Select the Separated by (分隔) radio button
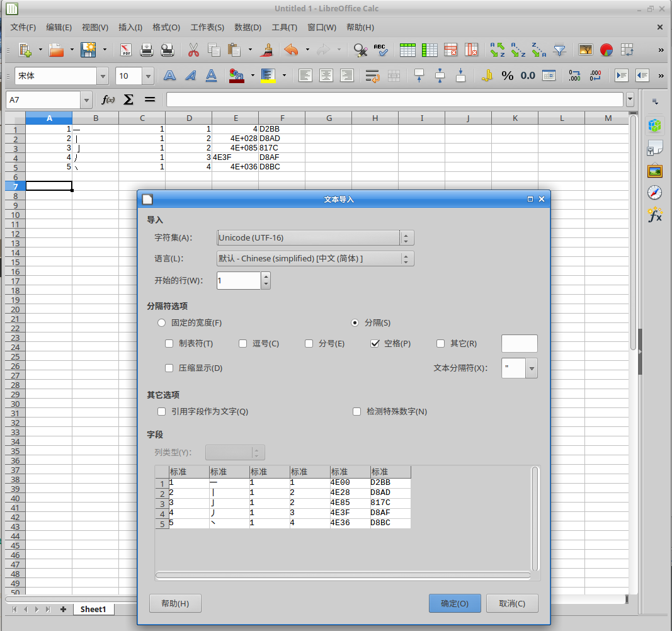The width and height of the screenshot is (672, 631). click(x=355, y=323)
